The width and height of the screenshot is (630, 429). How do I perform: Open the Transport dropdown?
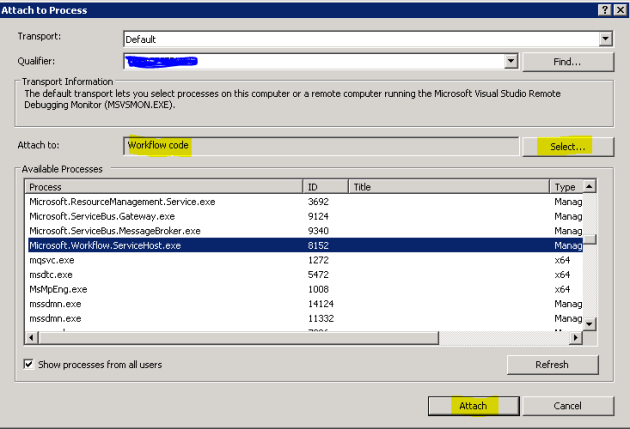[605, 39]
